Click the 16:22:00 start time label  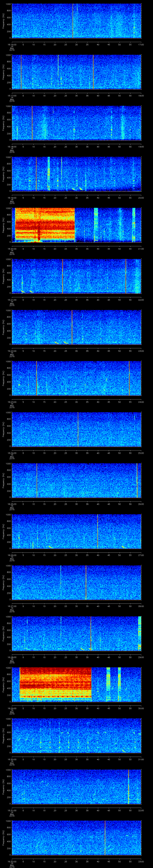coord(12,351)
